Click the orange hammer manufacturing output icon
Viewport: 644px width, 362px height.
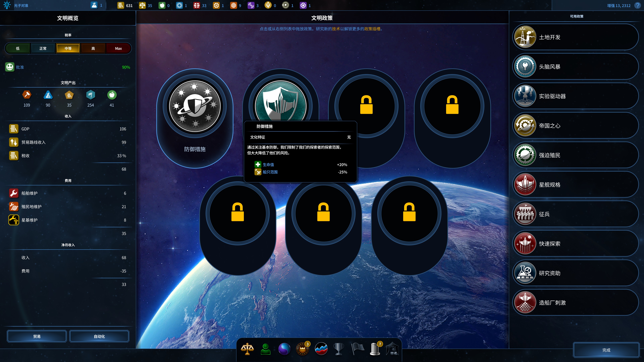[27, 95]
